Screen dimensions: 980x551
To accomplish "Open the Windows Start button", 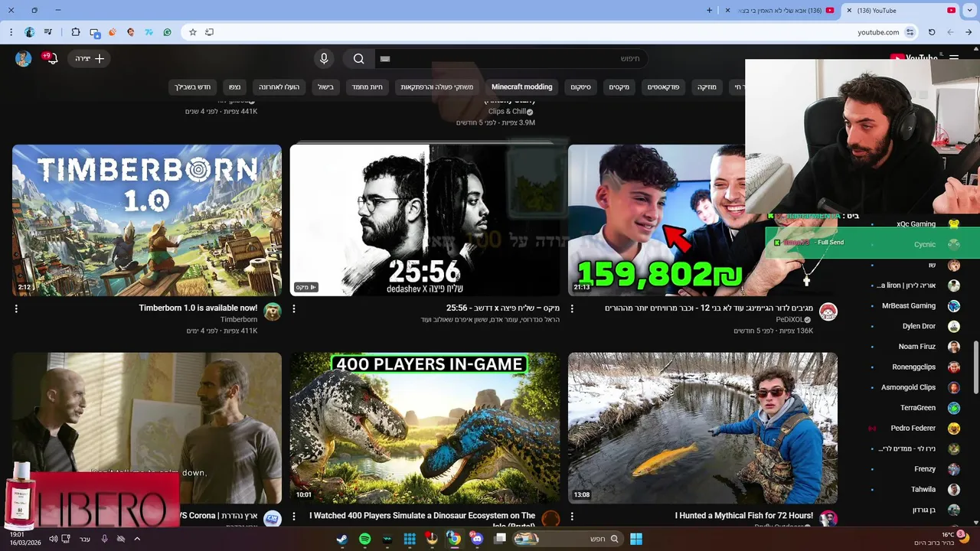I will (x=636, y=539).
